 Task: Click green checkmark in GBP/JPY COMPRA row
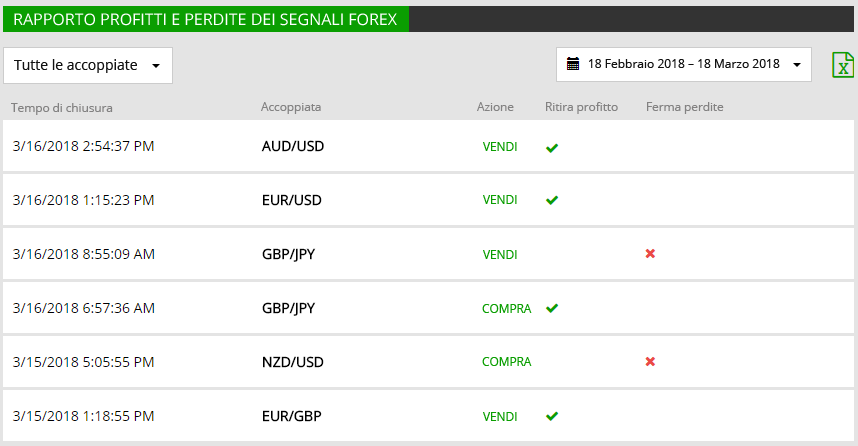(552, 309)
